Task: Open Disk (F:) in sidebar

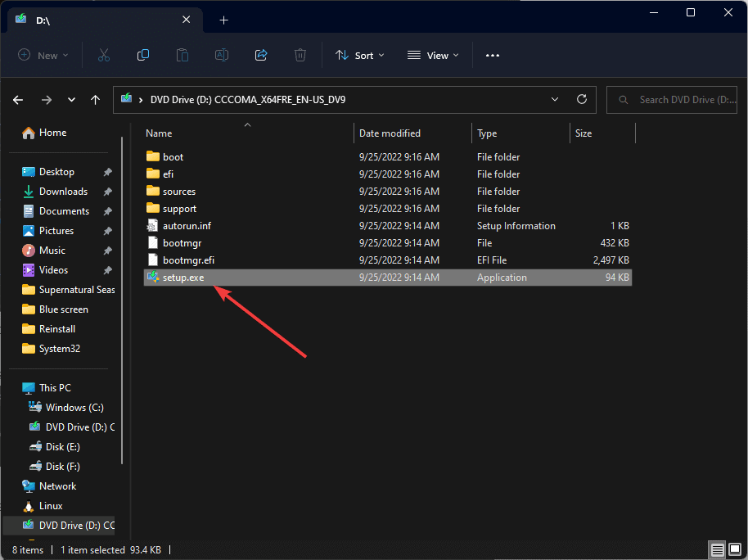Action: pyautogui.click(x=54, y=467)
